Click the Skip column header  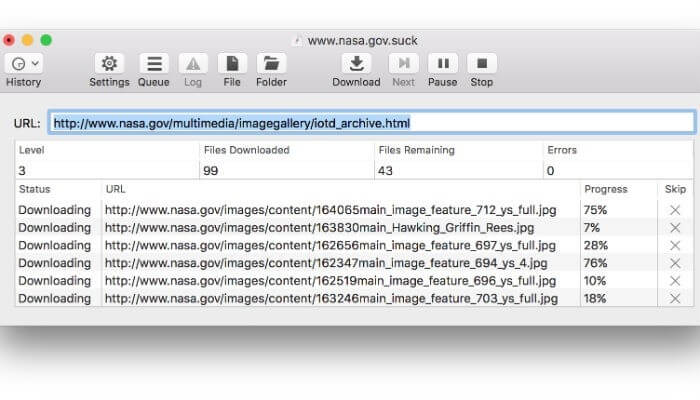[675, 189]
